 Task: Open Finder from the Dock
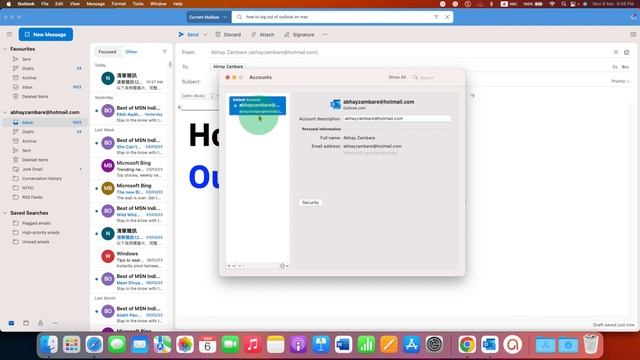(x=49, y=345)
